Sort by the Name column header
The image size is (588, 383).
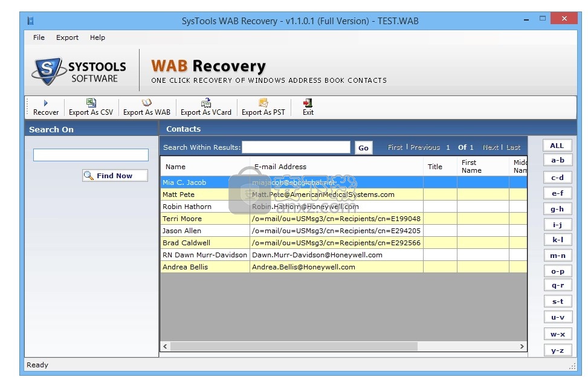pyautogui.click(x=205, y=166)
